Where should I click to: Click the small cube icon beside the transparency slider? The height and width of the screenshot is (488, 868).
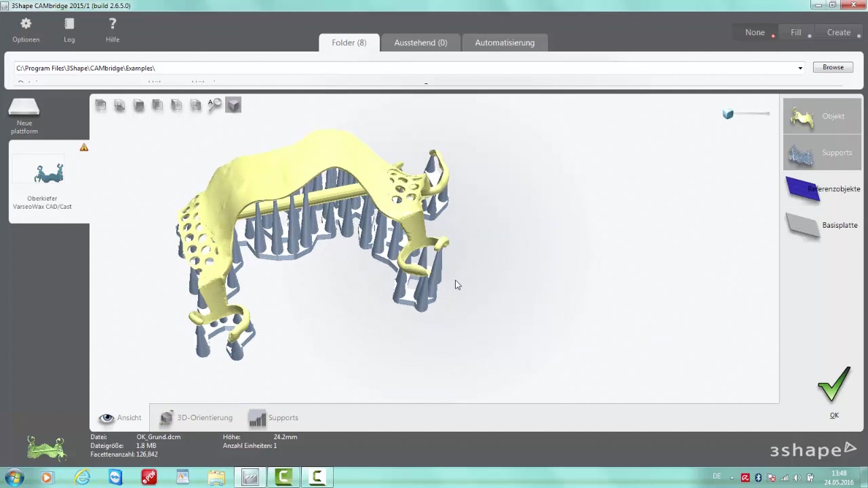coord(728,114)
